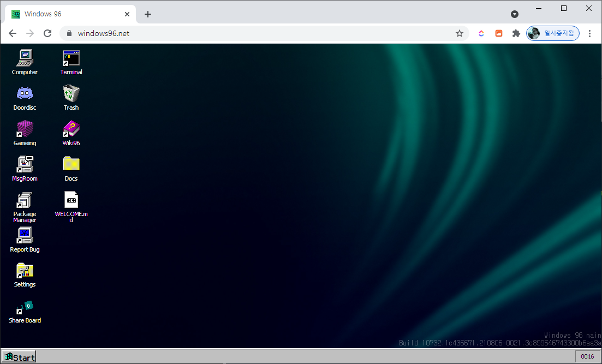
Task: View site security lock info
Action: click(69, 33)
